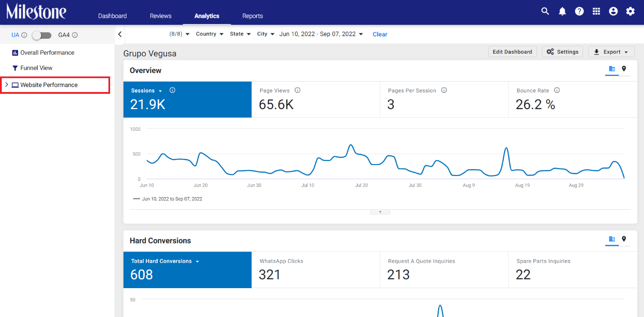Click the Clear filters link
The width and height of the screenshot is (644, 317).
380,34
